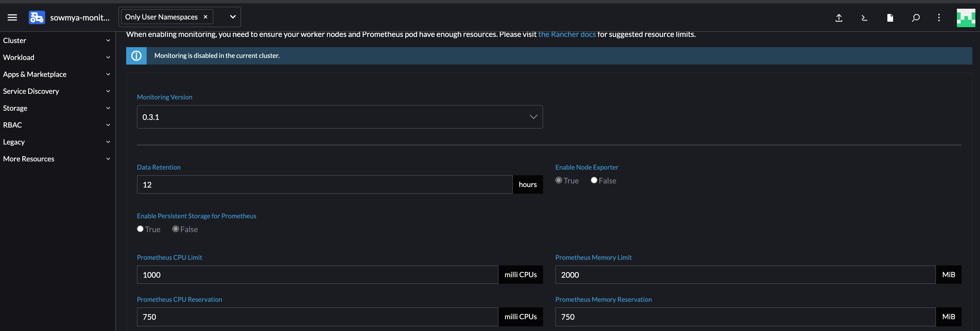Enable Persistent Storage for Prometheus True option
The image size is (980, 331).
coord(140,229)
